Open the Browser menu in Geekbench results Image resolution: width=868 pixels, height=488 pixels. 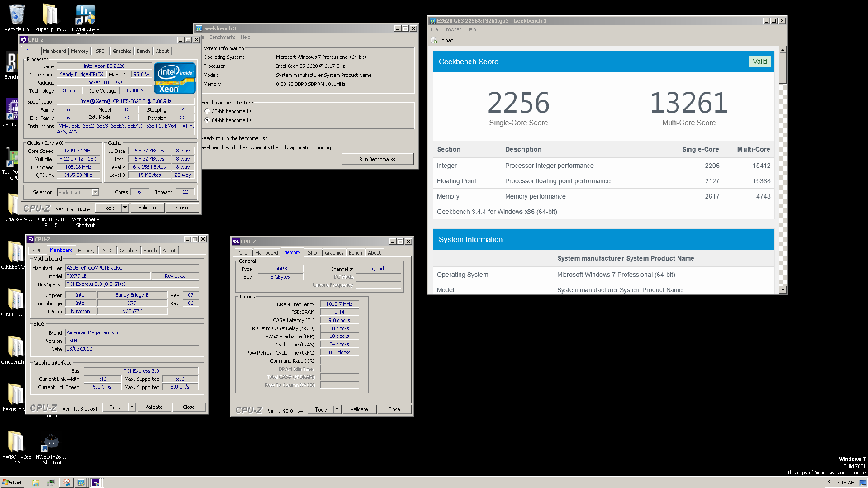pyautogui.click(x=452, y=30)
